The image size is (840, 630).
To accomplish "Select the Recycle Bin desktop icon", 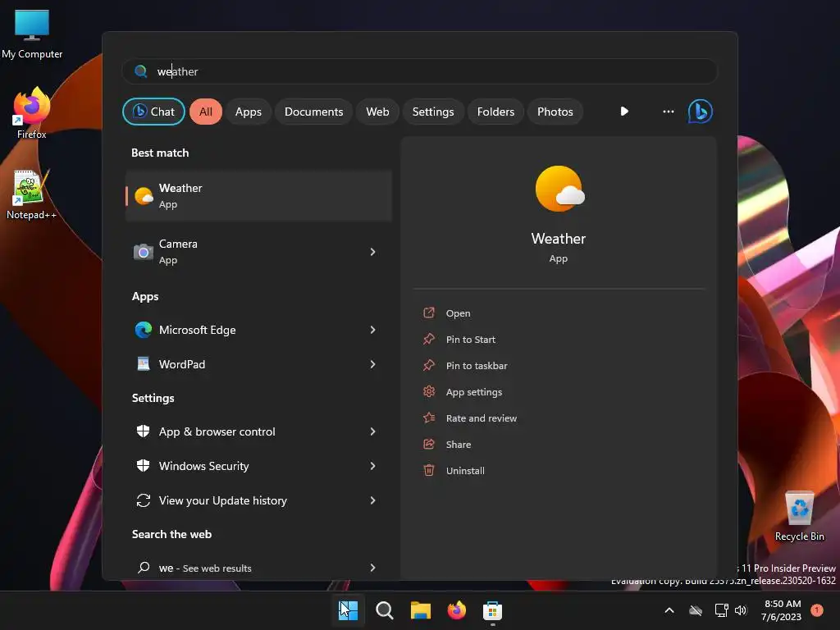I will coord(799,517).
